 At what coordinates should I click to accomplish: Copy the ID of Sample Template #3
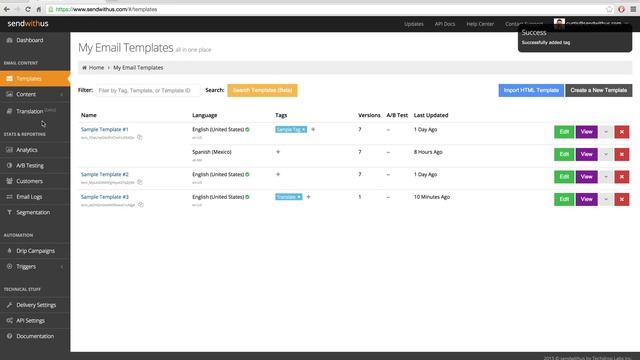pyautogui.click(x=140, y=204)
